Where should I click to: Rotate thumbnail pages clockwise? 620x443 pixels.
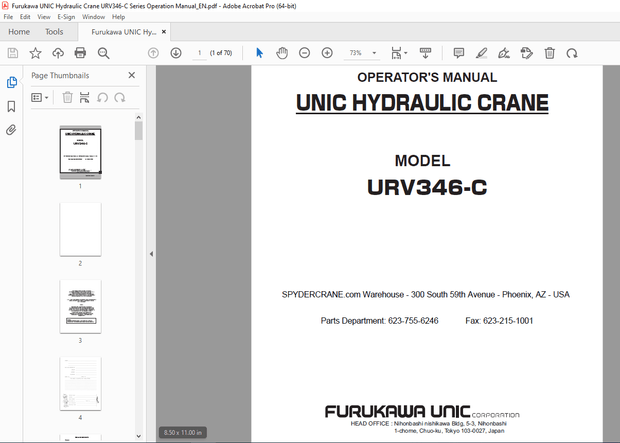point(120,97)
